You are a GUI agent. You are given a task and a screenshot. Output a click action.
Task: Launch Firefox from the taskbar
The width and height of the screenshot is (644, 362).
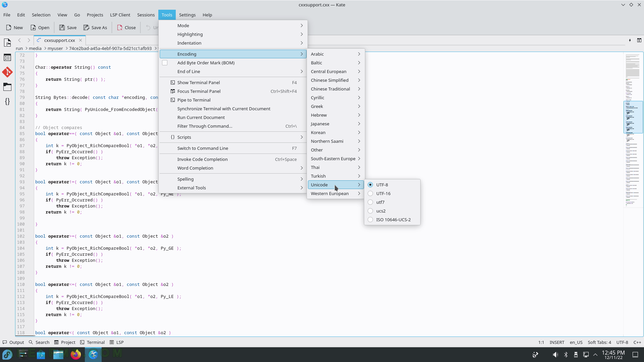click(76, 354)
